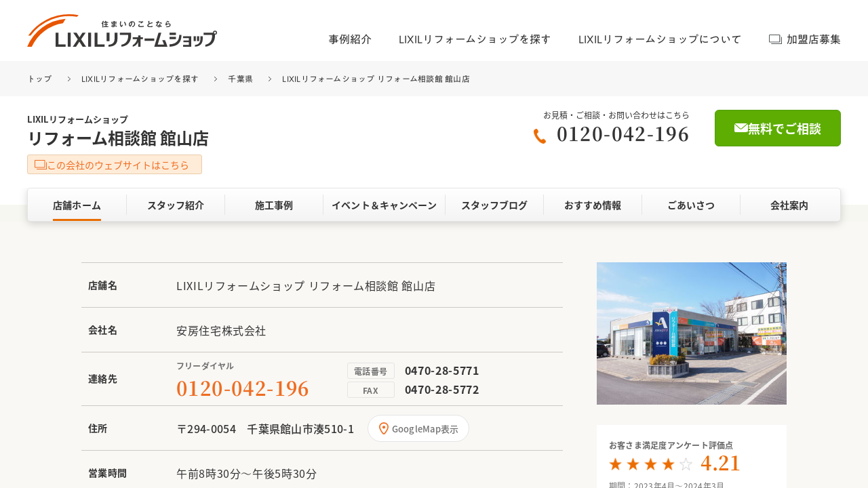868x488 pixels.
Task: Open LIXILリフォームショップを探す in top navigation
Action: [x=475, y=39]
